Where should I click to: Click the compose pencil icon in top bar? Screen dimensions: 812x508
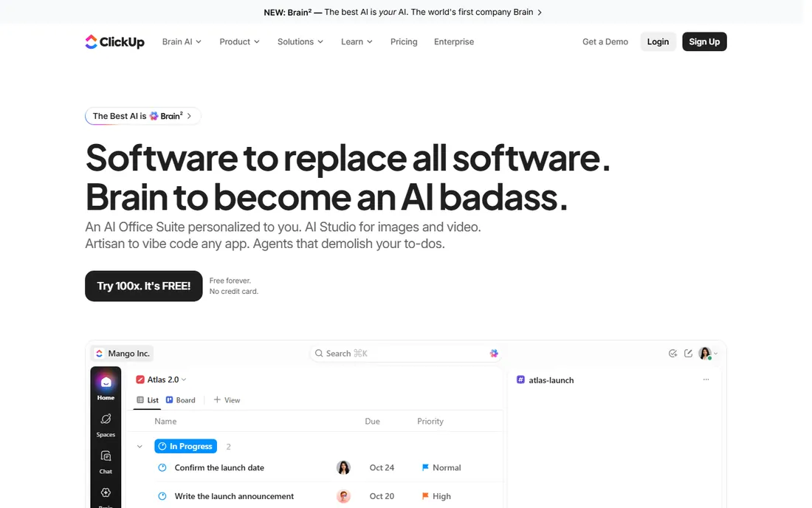pos(688,353)
